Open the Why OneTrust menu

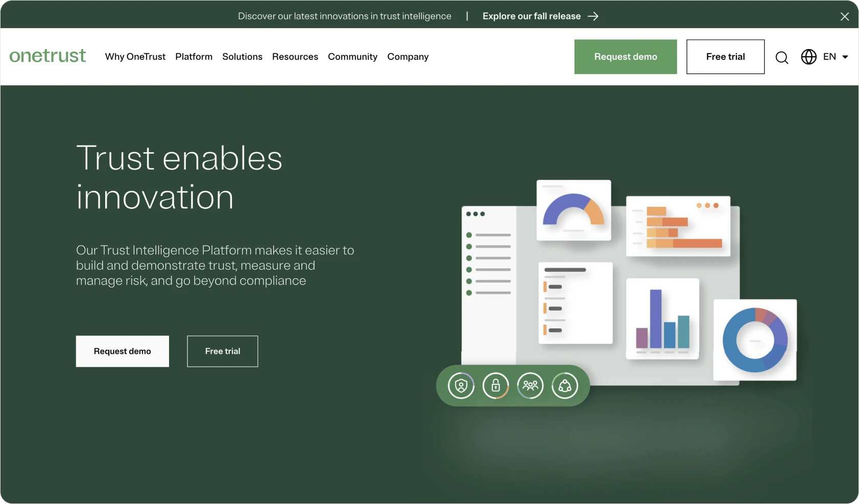(135, 57)
